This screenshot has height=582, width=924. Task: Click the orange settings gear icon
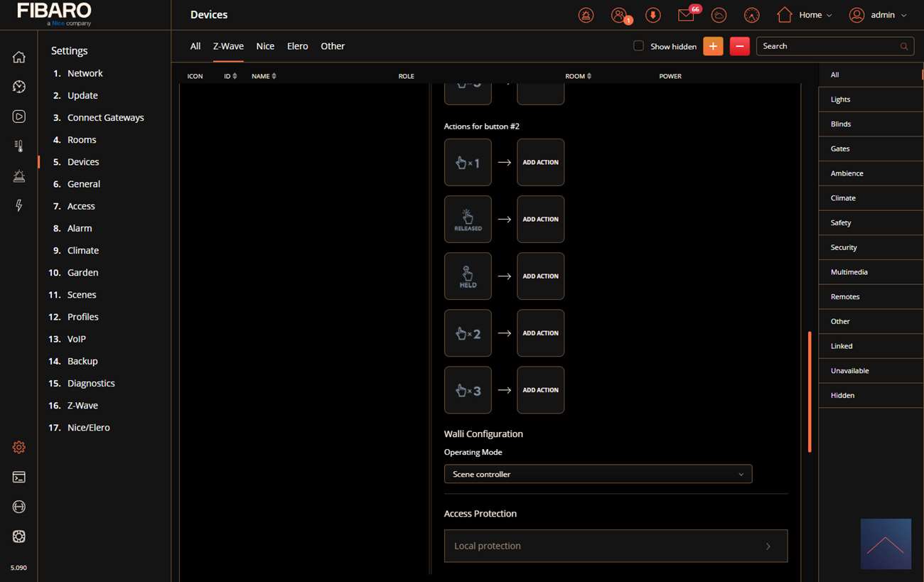point(19,447)
